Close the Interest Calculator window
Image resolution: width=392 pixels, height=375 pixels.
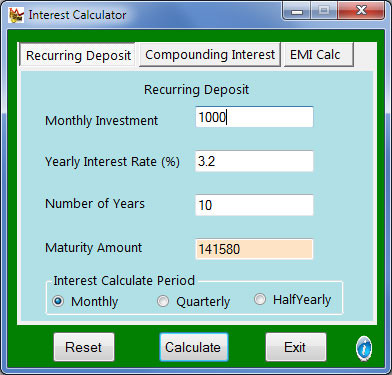coord(361,11)
